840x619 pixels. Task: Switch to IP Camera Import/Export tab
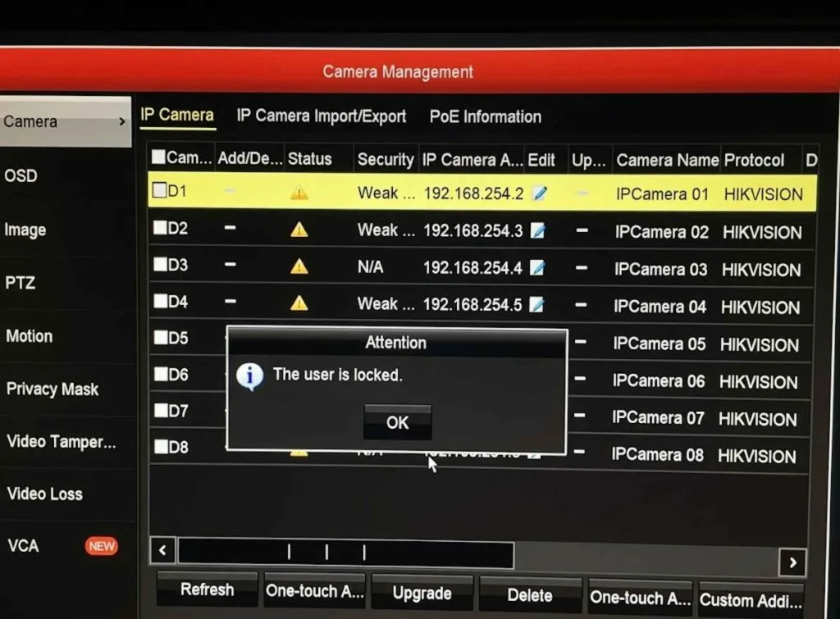click(322, 116)
